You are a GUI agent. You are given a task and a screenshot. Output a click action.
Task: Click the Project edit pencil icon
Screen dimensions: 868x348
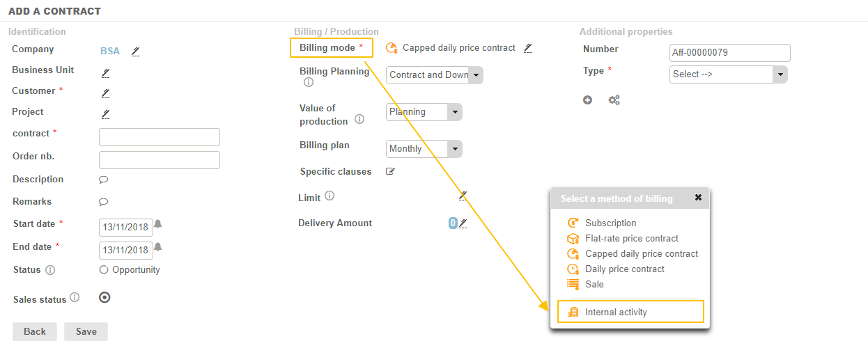[105, 113]
